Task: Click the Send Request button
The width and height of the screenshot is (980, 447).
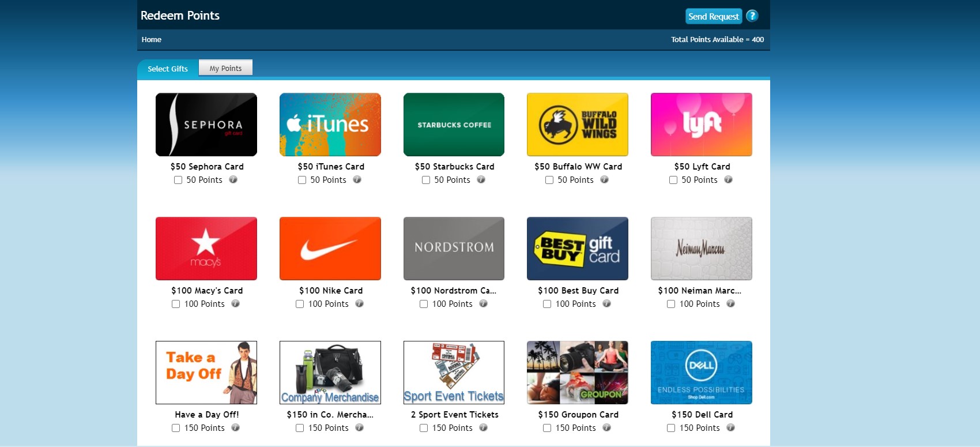Action: coord(714,16)
